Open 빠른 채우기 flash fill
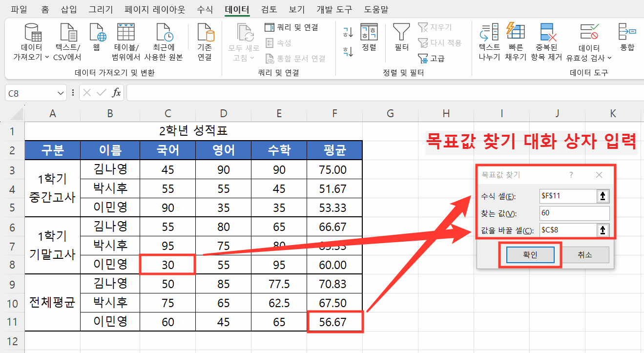This screenshot has width=644, height=353. click(x=515, y=42)
